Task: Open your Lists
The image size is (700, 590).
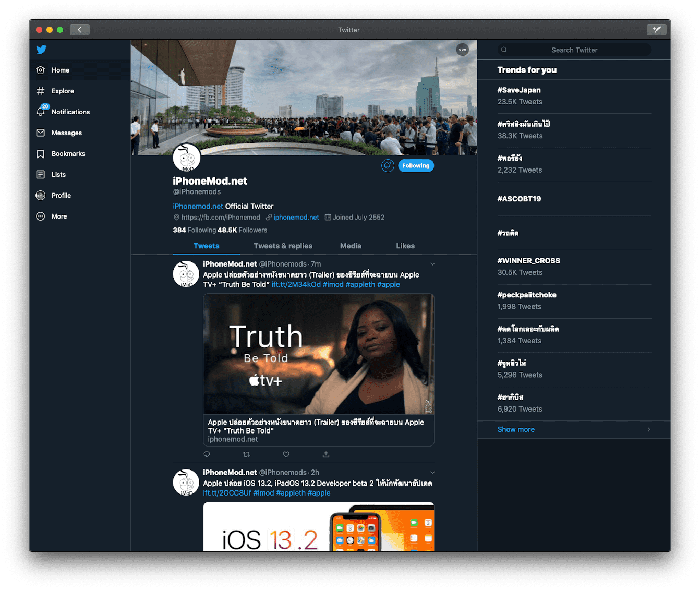Action: point(57,174)
